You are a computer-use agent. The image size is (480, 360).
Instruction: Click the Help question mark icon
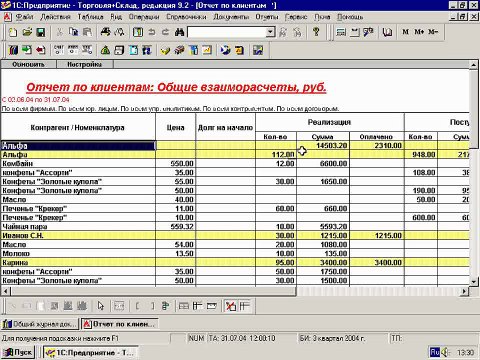coord(316,32)
